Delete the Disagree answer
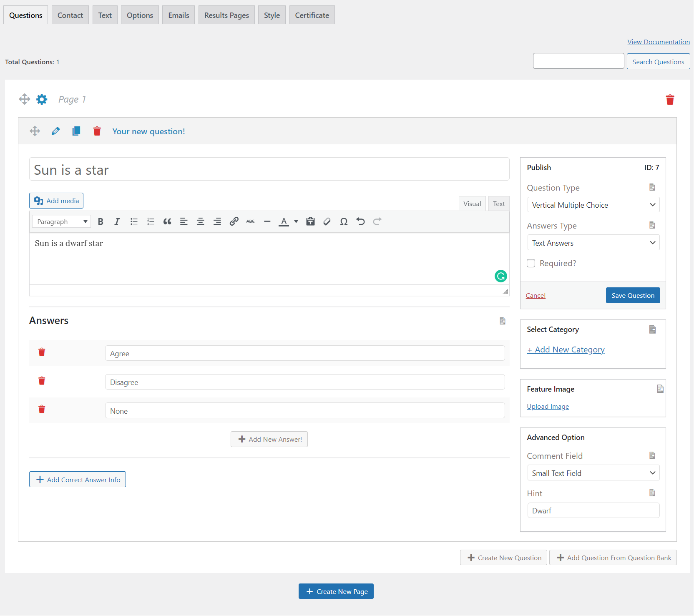This screenshot has width=694, height=616. coord(42,381)
